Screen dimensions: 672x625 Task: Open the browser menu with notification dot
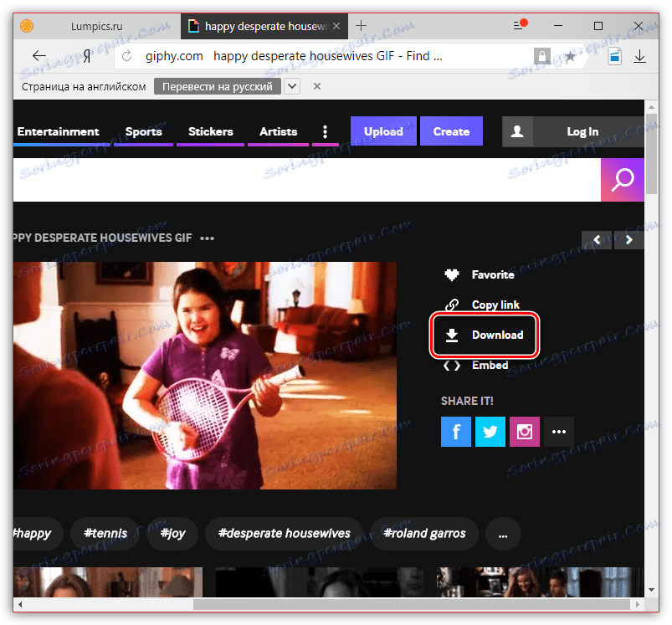pos(520,25)
